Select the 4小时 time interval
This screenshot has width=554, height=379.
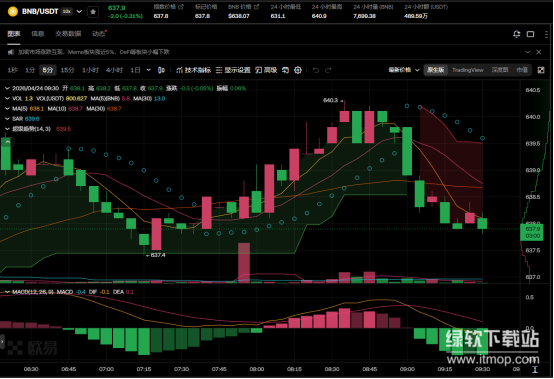tap(114, 70)
